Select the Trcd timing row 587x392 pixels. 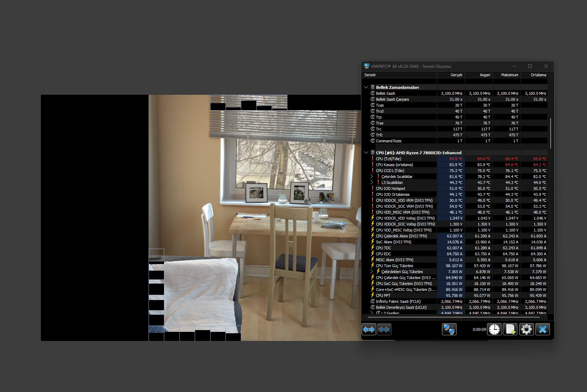click(x=455, y=111)
